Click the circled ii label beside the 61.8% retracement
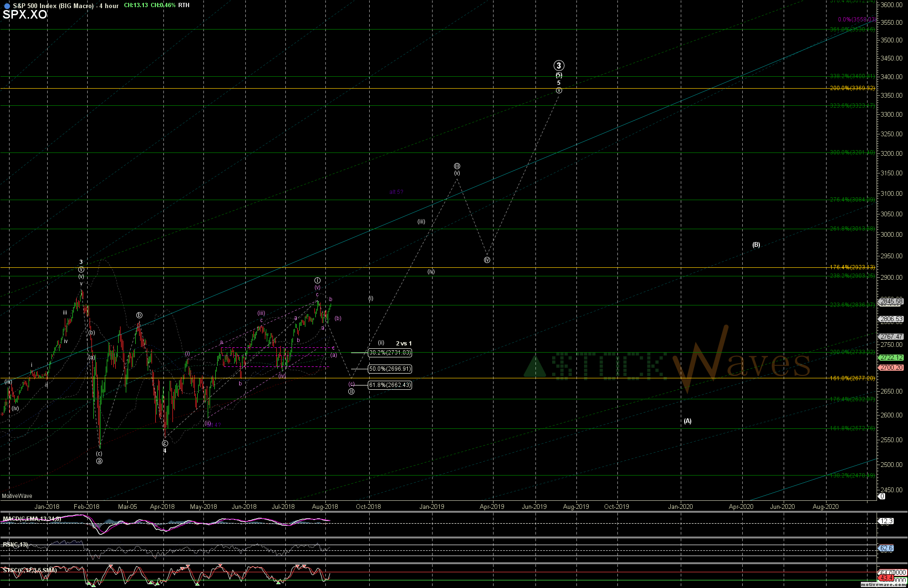Screen dimensions: 908x588 (351, 391)
